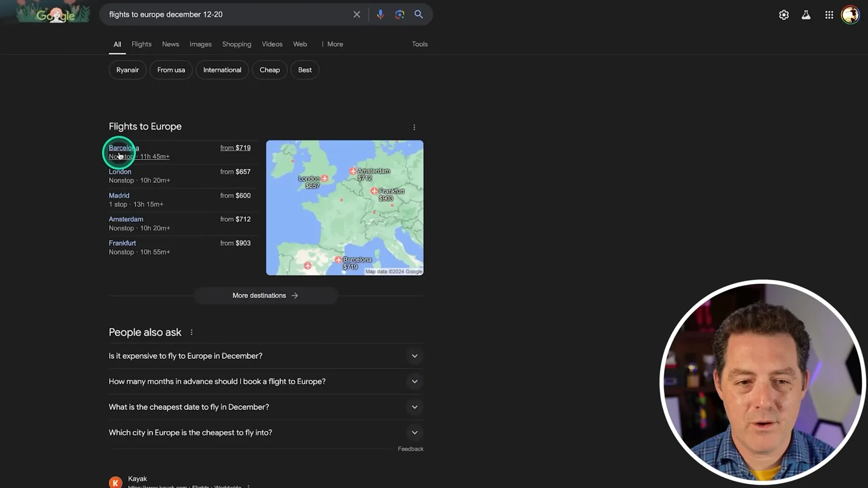Expand 'How many months in advance' question
The height and width of the screenshot is (488, 868).
(x=266, y=382)
